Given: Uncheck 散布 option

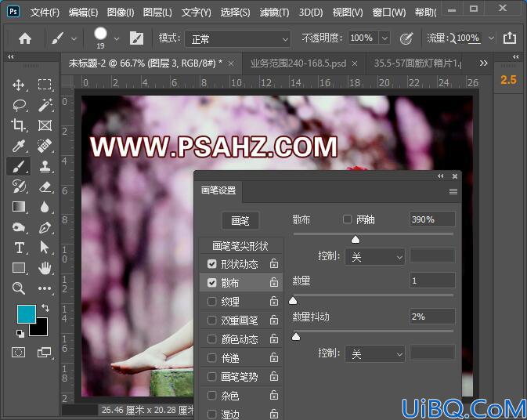Looking at the screenshot, I should (x=211, y=283).
